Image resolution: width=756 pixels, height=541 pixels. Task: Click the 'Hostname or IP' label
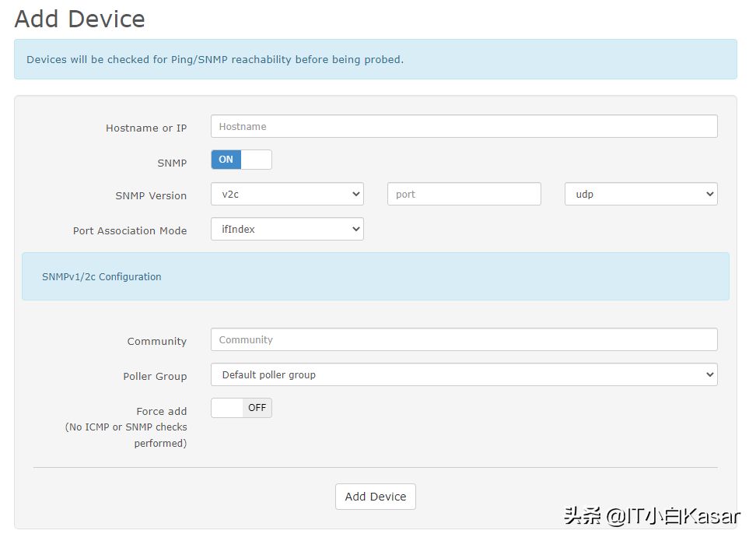[146, 128]
